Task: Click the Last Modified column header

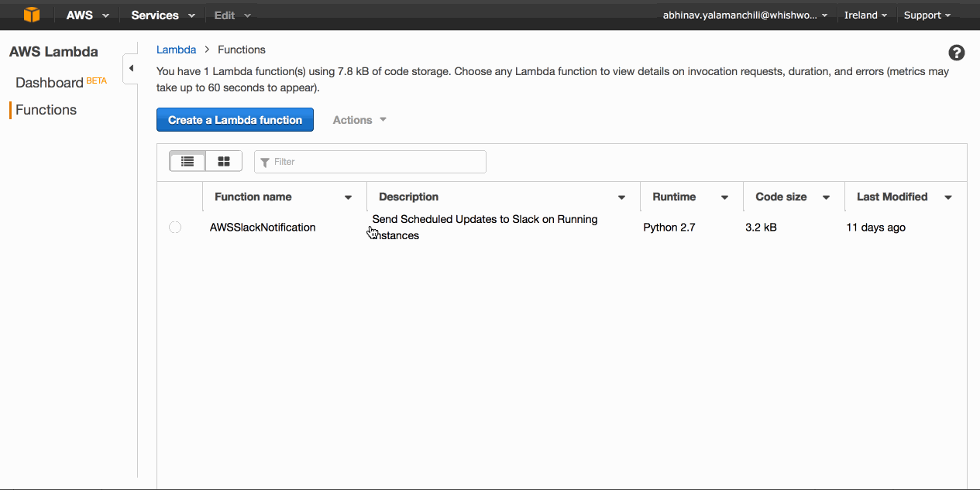Action: point(892,197)
